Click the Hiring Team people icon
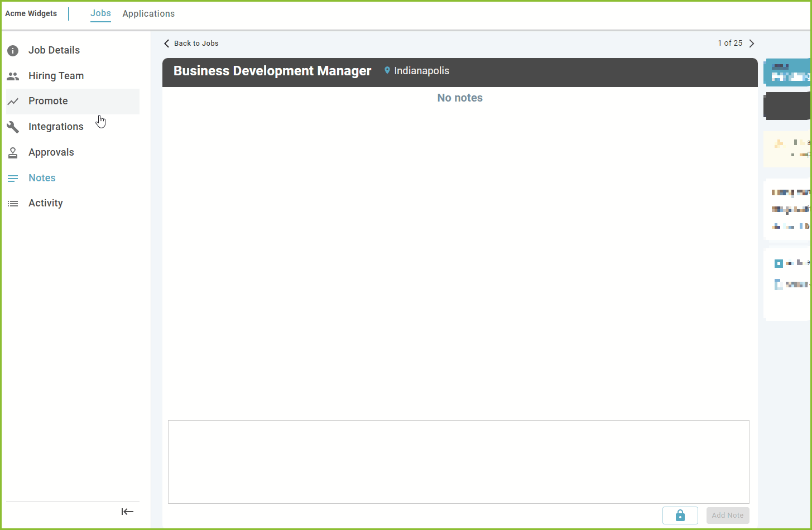This screenshot has width=812, height=530. pos(13,76)
